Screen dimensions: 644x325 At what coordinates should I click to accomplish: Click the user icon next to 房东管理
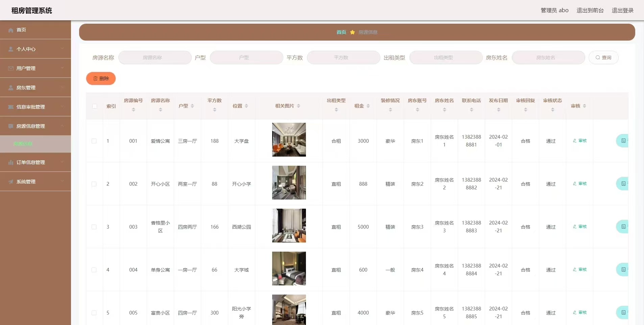click(x=11, y=88)
